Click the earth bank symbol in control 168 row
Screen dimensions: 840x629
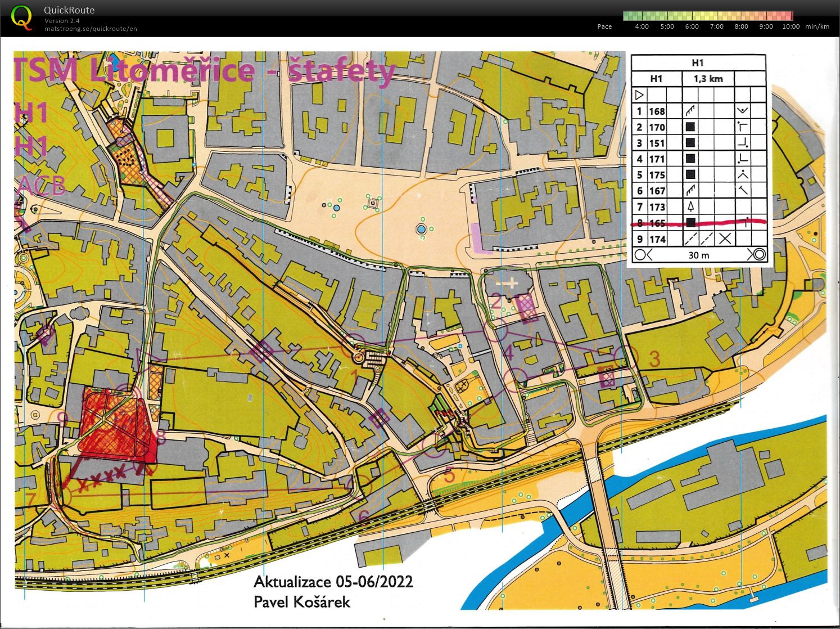pos(690,111)
